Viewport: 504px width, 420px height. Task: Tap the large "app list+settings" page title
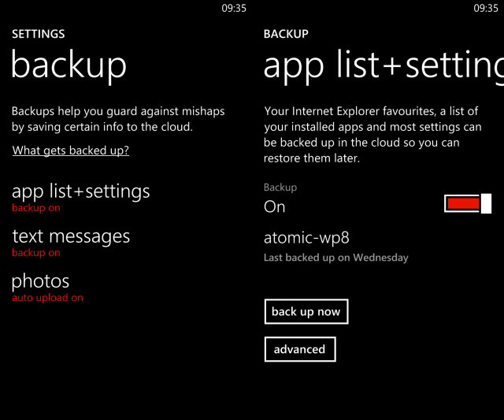click(x=384, y=65)
